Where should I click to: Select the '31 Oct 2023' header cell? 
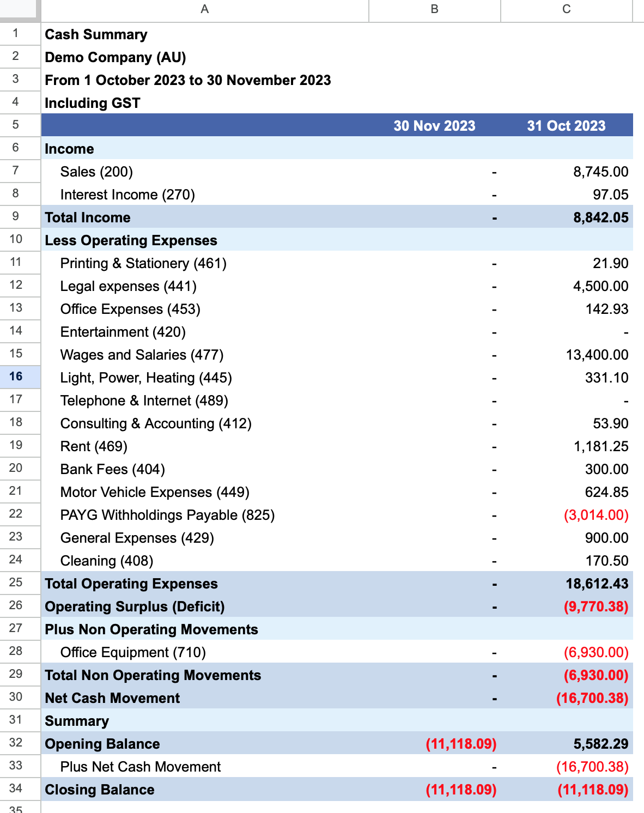pos(567,125)
